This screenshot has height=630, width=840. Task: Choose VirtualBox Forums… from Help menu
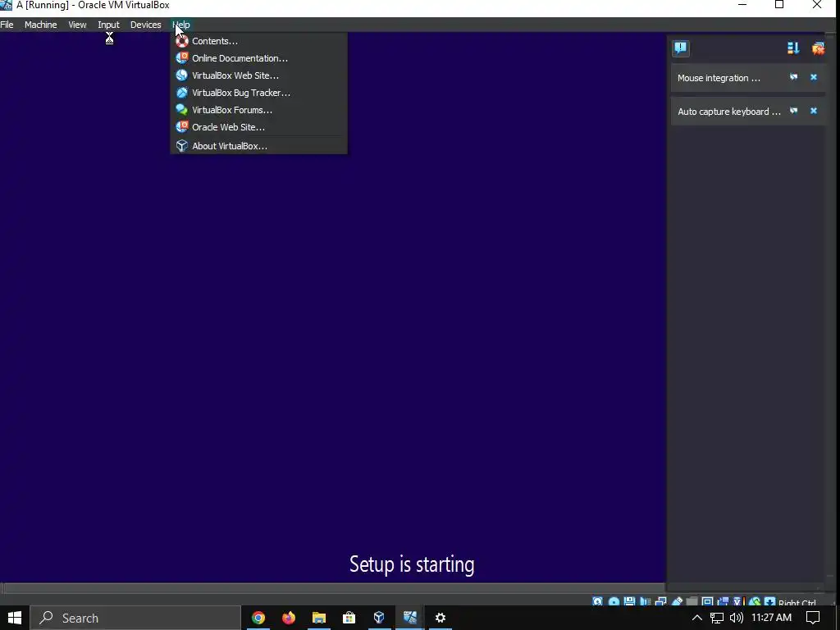point(258,110)
